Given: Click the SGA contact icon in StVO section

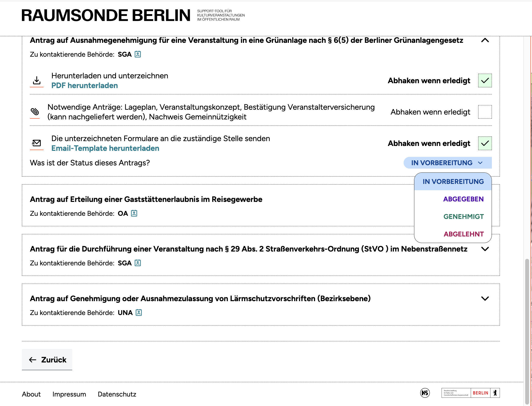Looking at the screenshot, I should pyautogui.click(x=138, y=263).
